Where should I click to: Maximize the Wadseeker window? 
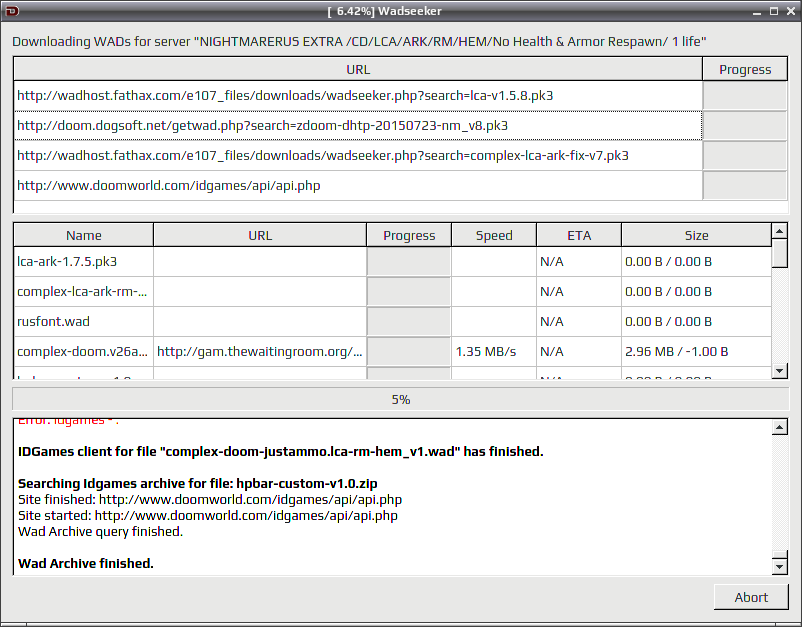tap(774, 11)
